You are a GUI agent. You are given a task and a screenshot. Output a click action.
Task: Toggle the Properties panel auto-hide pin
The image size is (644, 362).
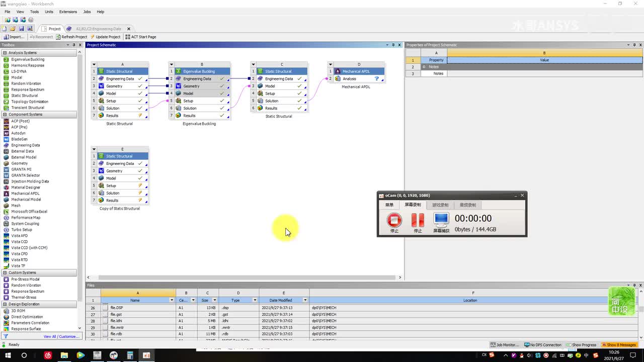[x=634, y=45]
